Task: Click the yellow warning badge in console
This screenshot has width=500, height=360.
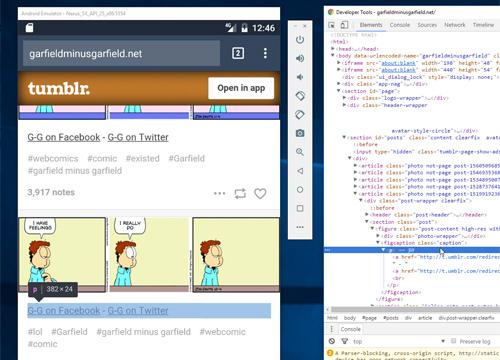Action: (x=330, y=353)
